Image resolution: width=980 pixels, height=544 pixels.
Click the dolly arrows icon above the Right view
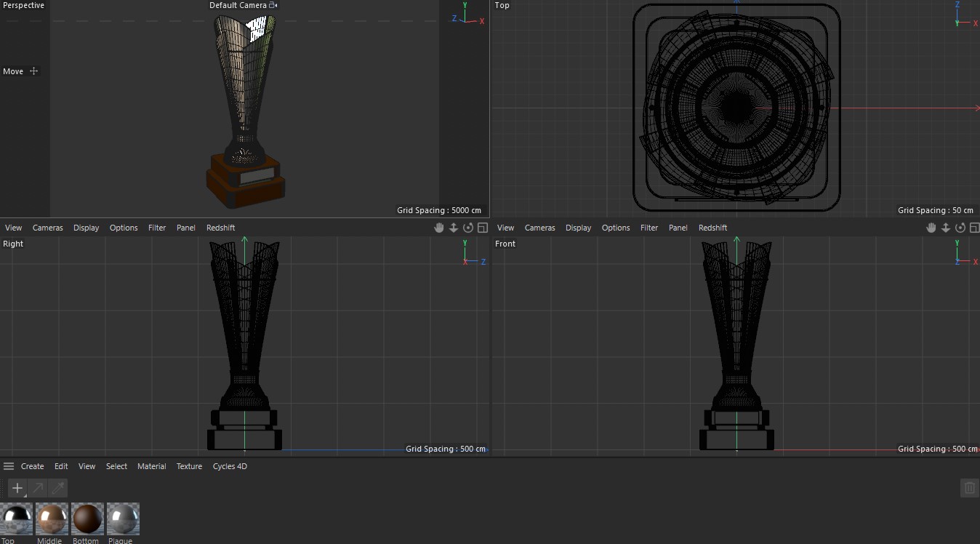click(x=454, y=228)
